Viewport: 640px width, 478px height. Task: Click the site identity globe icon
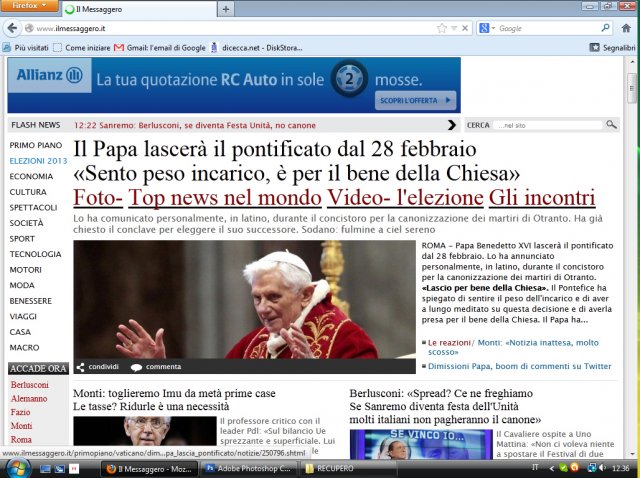tap(29, 28)
